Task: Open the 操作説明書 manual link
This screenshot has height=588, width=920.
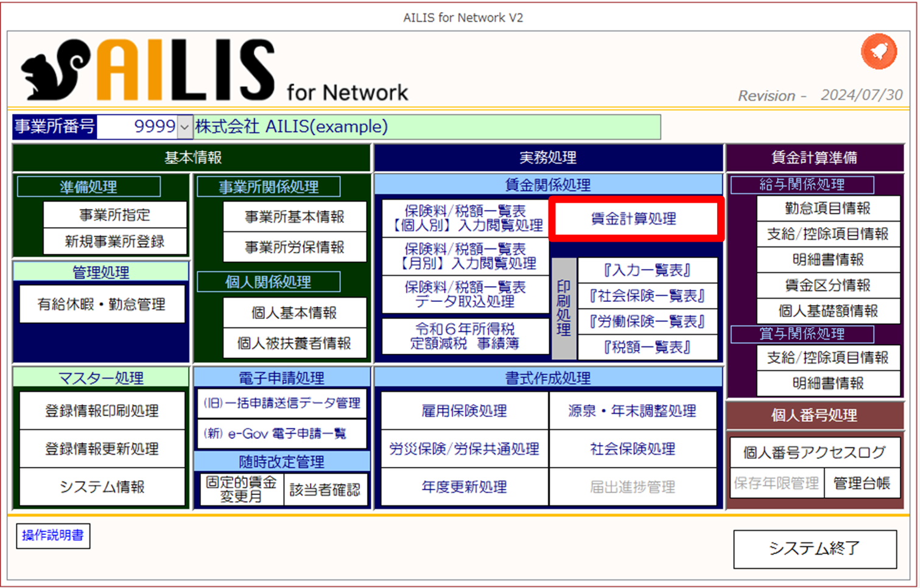Action: tap(53, 536)
